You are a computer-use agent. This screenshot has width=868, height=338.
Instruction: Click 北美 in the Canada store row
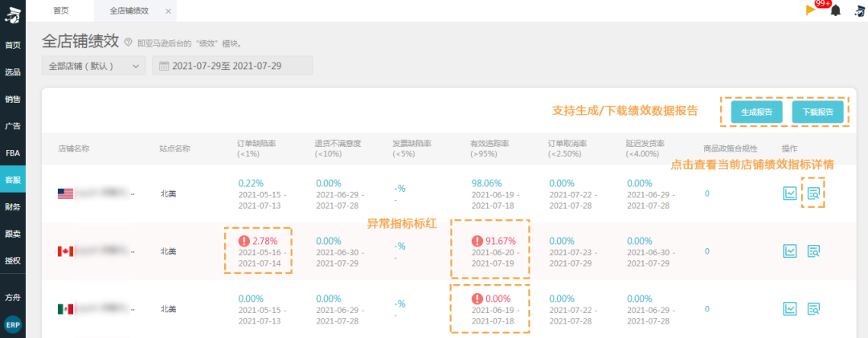pyautogui.click(x=168, y=251)
